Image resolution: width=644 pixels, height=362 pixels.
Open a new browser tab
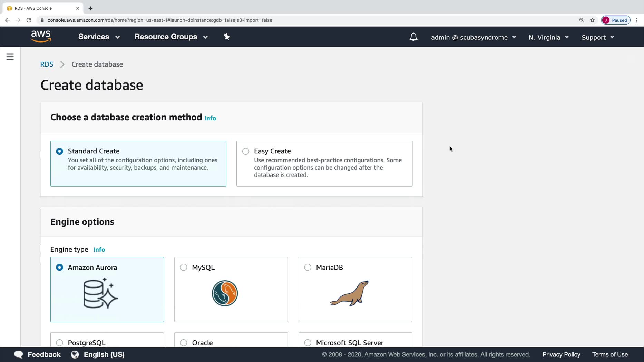click(x=90, y=8)
